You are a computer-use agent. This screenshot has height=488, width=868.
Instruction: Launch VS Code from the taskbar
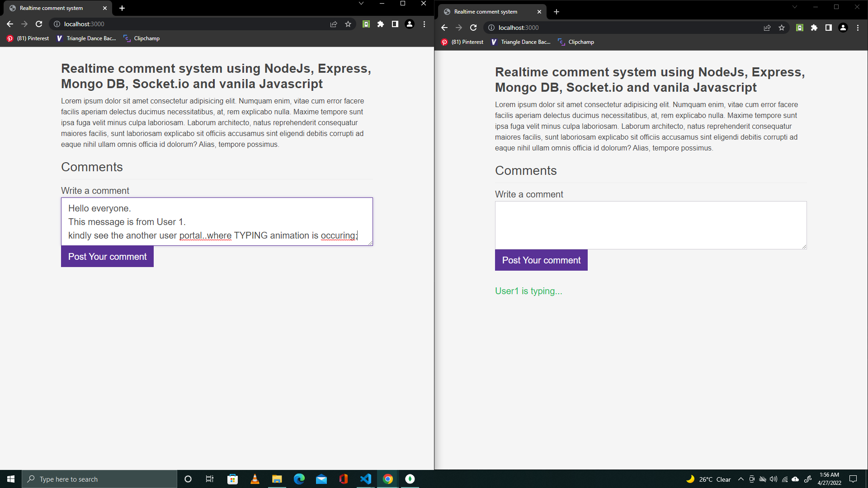365,479
